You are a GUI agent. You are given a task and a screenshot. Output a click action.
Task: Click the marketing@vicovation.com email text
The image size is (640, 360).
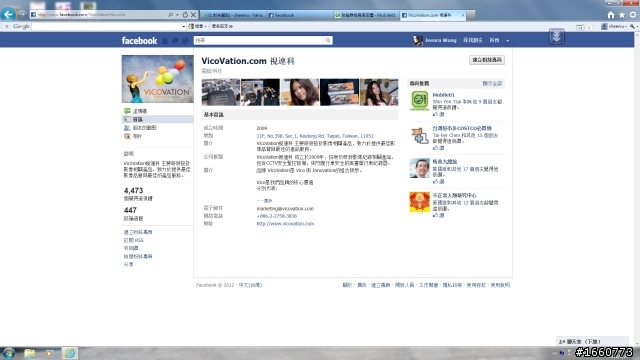(x=285, y=209)
